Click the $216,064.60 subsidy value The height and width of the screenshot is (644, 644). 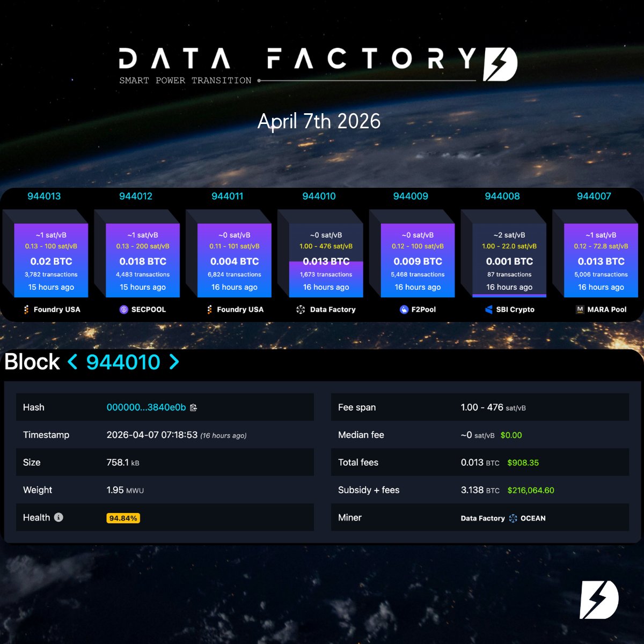[531, 490]
